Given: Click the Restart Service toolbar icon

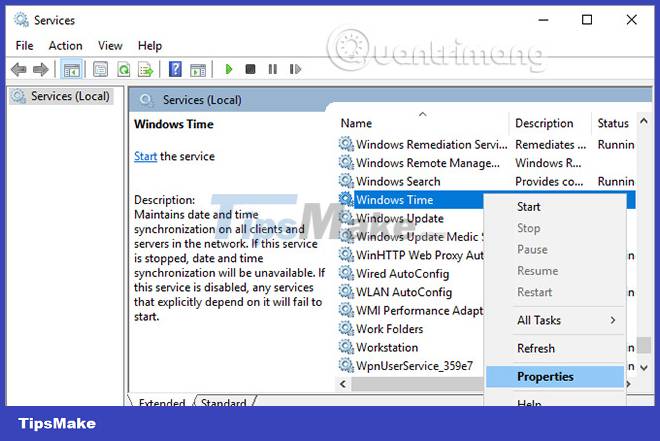Looking at the screenshot, I should [x=295, y=69].
